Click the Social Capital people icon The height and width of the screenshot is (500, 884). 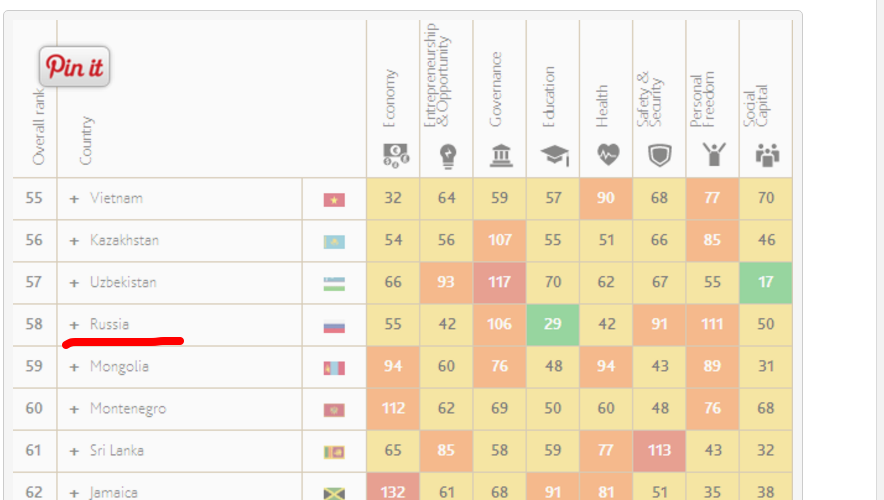(767, 155)
